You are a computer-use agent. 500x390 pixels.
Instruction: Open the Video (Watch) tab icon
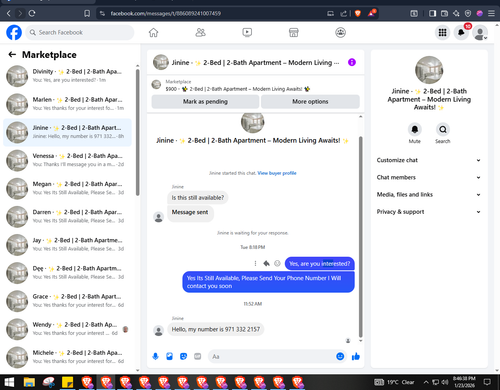tap(247, 32)
